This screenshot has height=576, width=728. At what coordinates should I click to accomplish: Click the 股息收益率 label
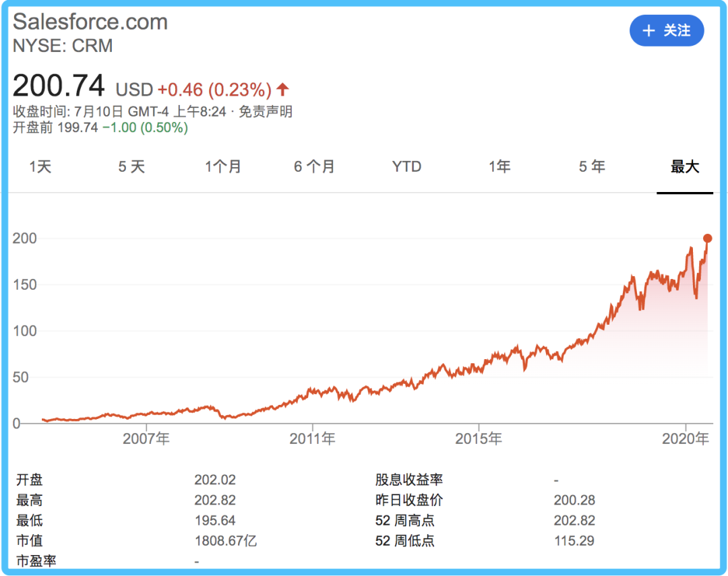[x=409, y=480]
